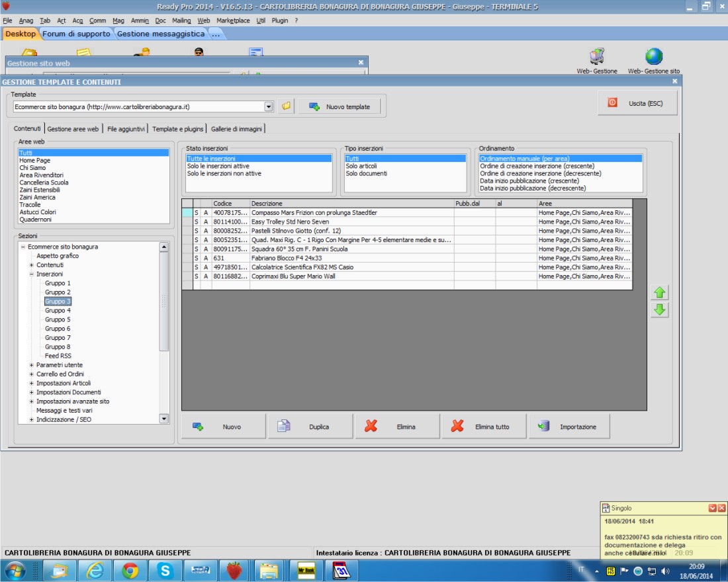Expand the Carrello ed Ordini node
The image size is (728, 582).
pos(32,374)
